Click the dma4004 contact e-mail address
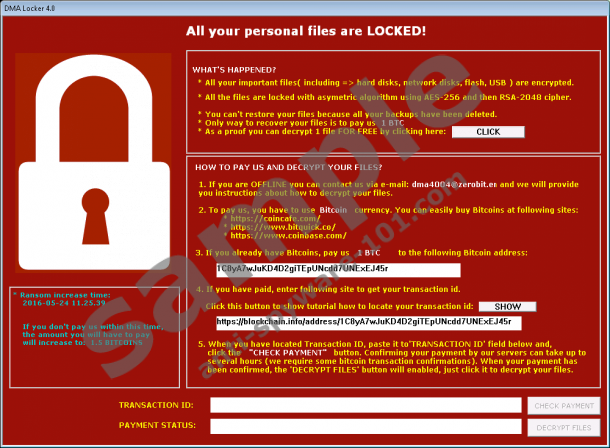610x448 pixels. tap(454, 184)
